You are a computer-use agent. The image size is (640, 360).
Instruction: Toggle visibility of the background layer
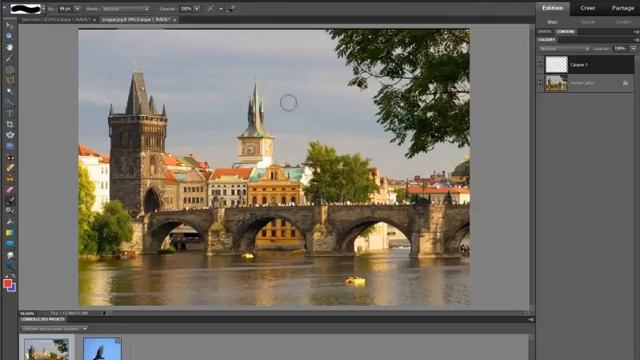(540, 83)
